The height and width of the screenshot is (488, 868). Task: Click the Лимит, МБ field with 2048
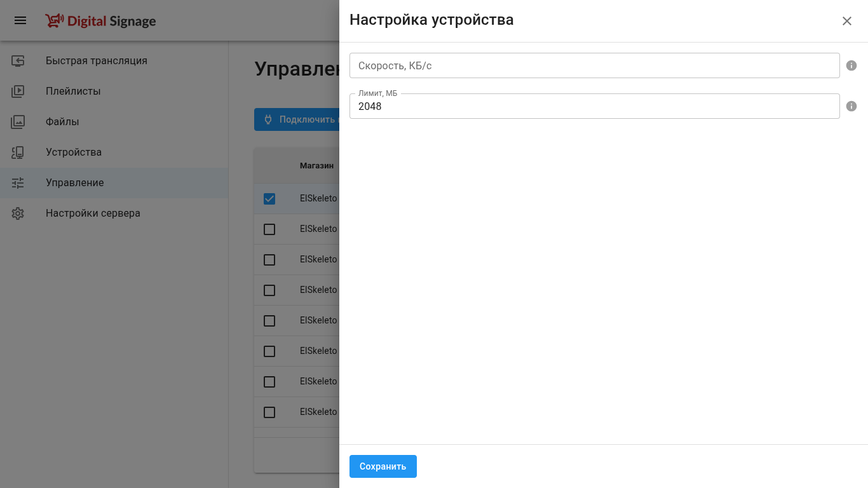pyautogui.click(x=594, y=107)
